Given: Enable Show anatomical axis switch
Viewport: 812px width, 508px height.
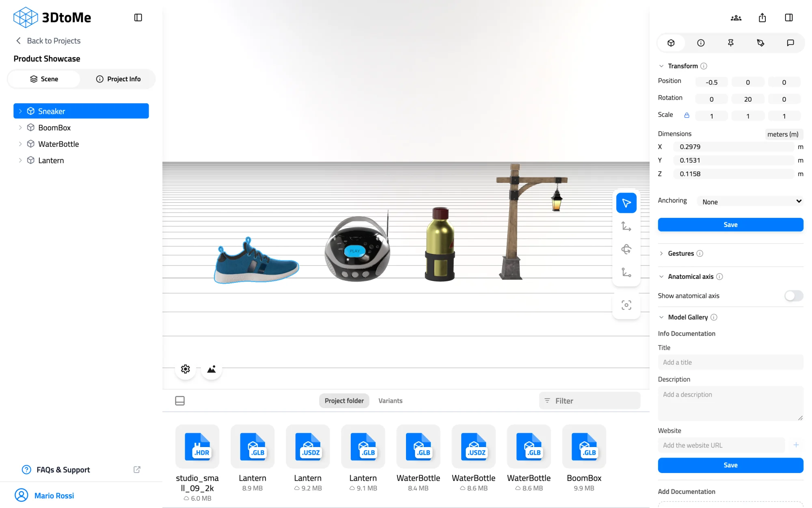Looking at the screenshot, I should point(794,296).
